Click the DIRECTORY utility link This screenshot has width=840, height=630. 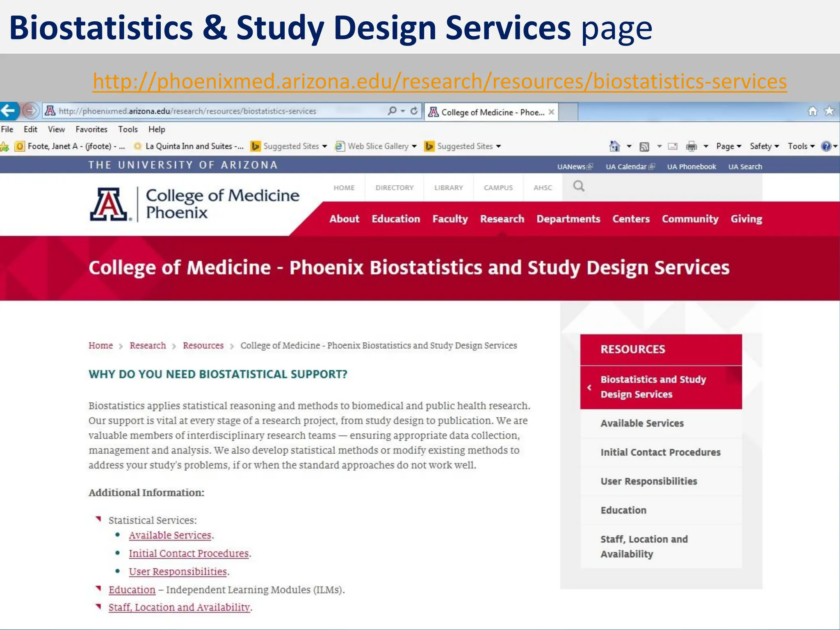[x=395, y=188]
